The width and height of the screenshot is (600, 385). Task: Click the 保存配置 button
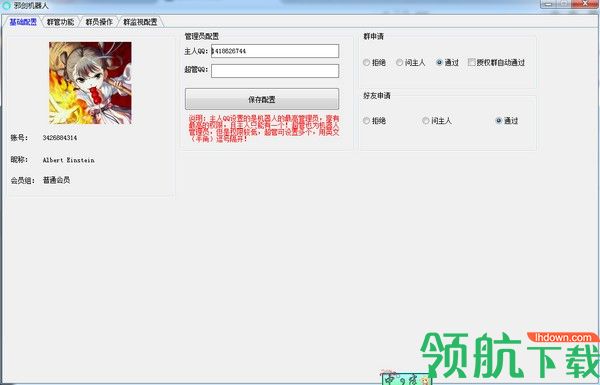(x=262, y=99)
